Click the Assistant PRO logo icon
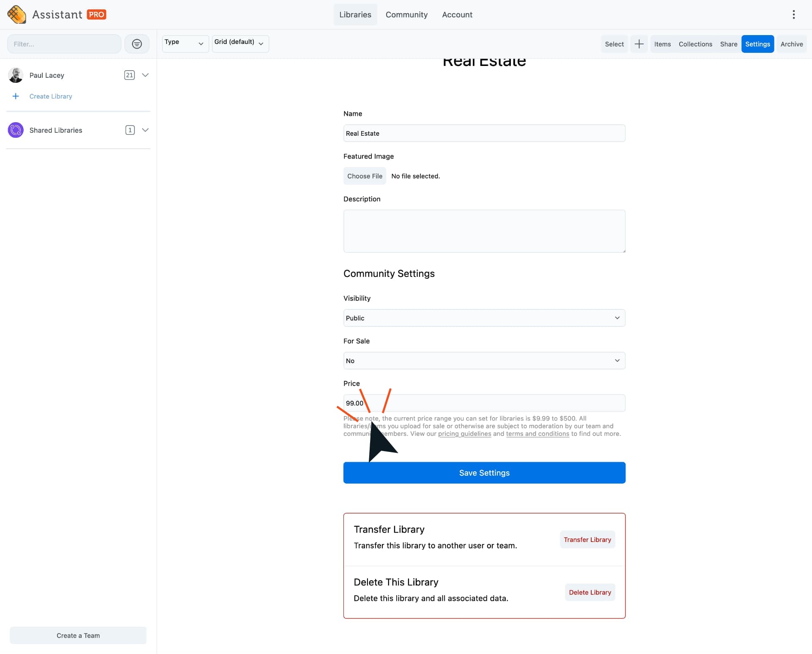Screen dimensions: 812x654 point(16,14)
